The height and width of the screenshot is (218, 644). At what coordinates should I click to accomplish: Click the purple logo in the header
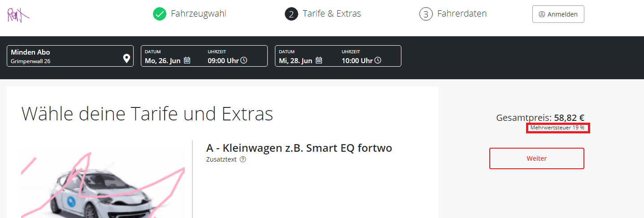pos(18,15)
